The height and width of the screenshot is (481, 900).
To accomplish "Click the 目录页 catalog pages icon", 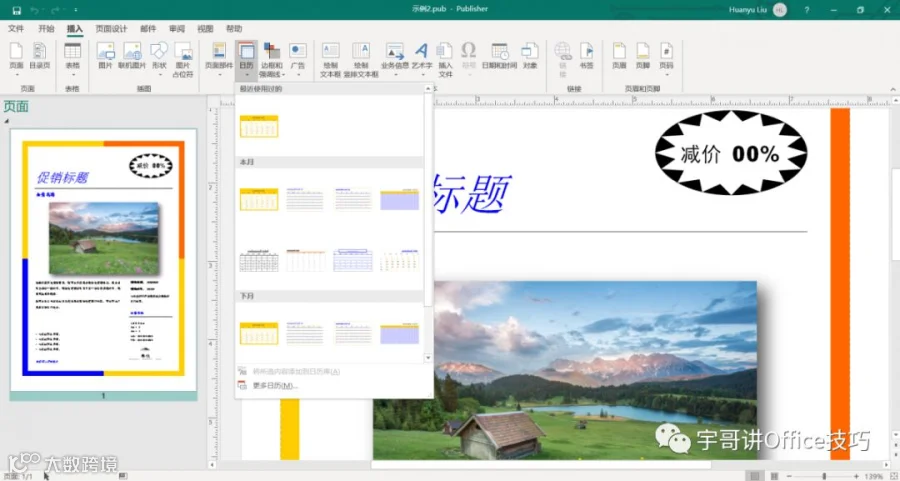I will (40, 56).
